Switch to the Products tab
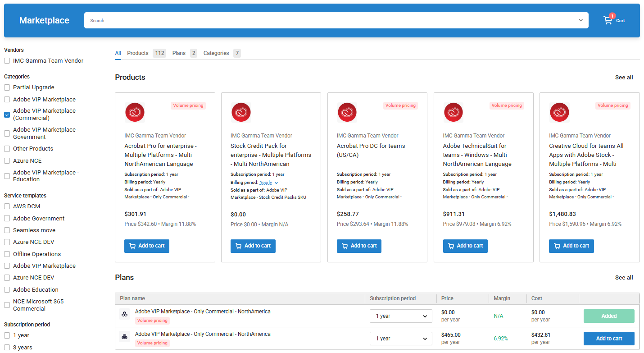644x353 pixels. point(138,53)
